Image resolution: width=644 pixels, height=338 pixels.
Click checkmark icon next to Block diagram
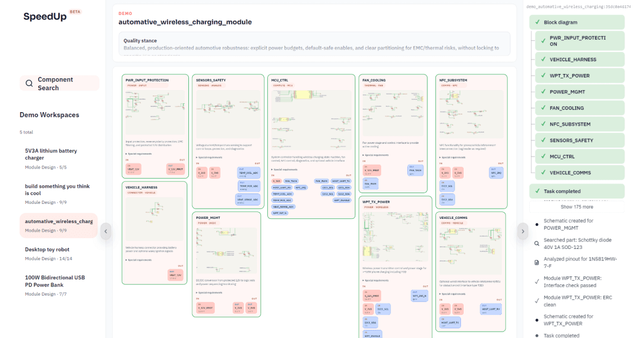coord(537,23)
